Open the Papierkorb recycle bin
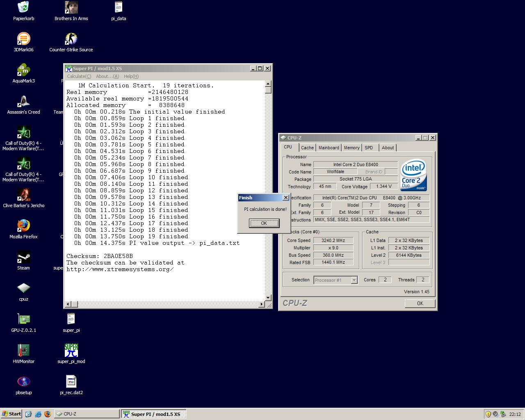This screenshot has width=525, height=420. pos(23,8)
